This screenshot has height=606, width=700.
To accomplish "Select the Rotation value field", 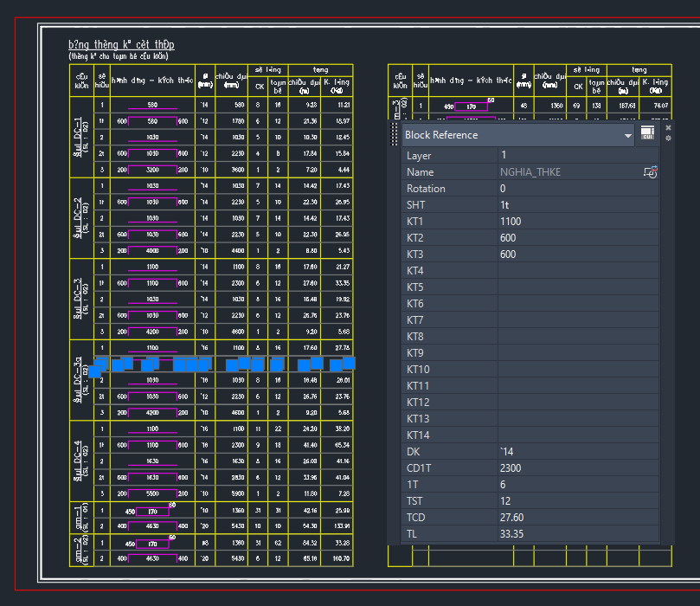I will point(577,189).
